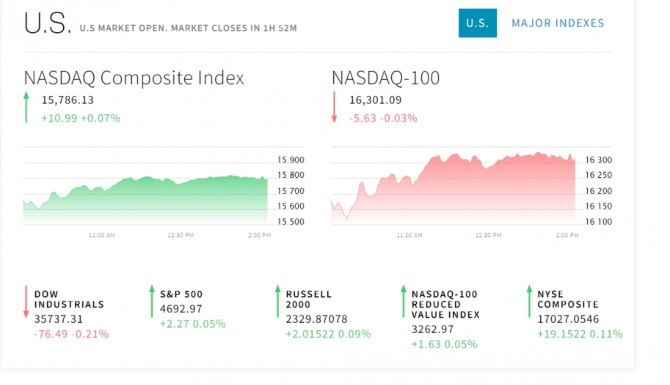Click red down arrow by Dow Industrials
The height and width of the screenshot is (385, 670).
(x=26, y=302)
